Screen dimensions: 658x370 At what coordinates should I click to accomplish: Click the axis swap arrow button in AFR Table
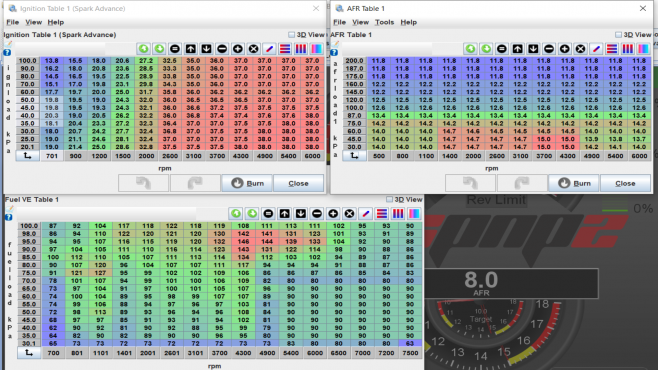tap(354, 156)
